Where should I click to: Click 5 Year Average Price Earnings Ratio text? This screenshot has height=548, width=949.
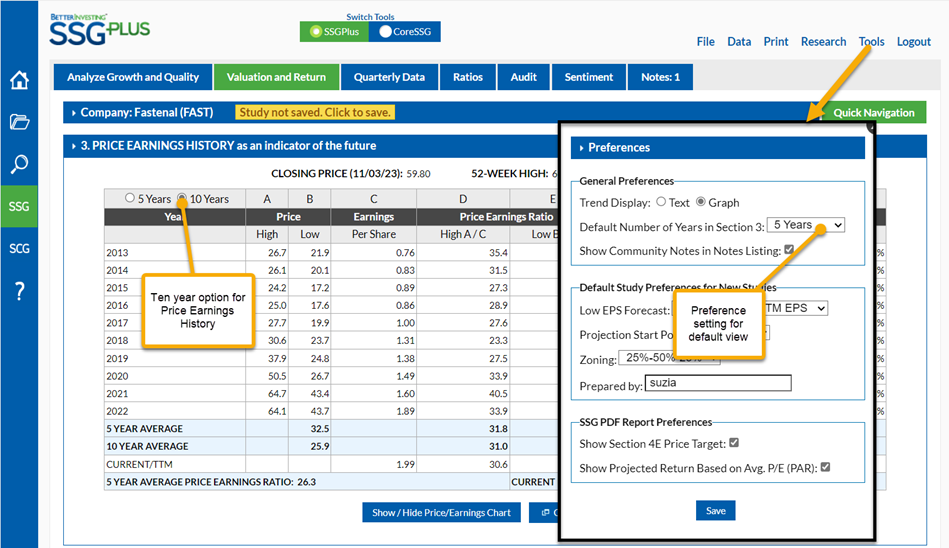(x=211, y=482)
